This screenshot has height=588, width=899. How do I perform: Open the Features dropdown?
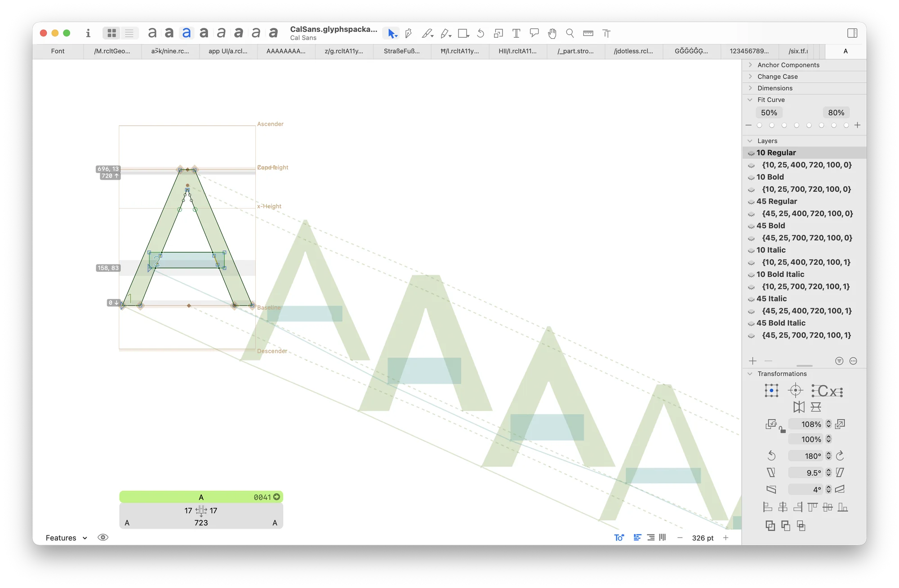[67, 538]
